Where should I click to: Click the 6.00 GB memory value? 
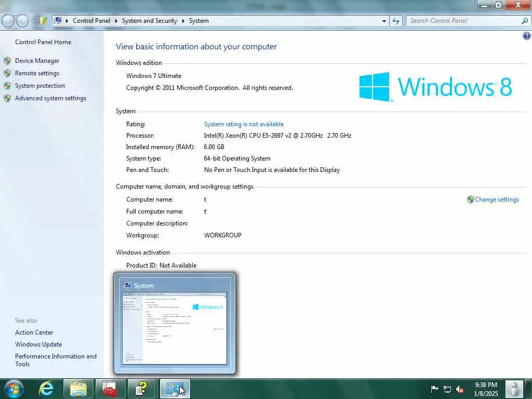[214, 147]
